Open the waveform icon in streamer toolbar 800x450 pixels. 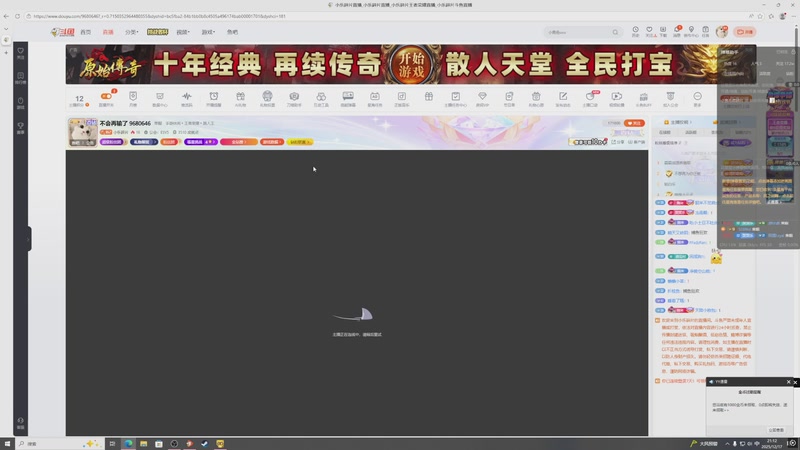tap(187, 98)
